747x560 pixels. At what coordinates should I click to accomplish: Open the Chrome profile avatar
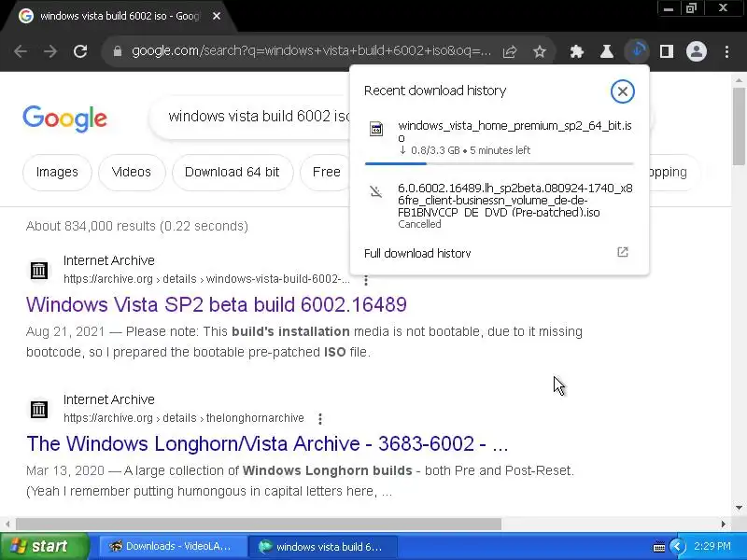pyautogui.click(x=697, y=51)
